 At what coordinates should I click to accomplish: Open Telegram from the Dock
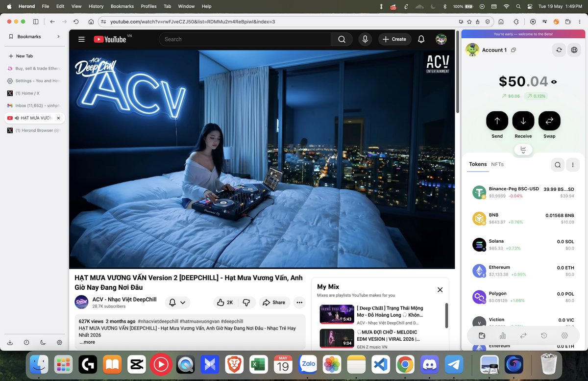454,364
